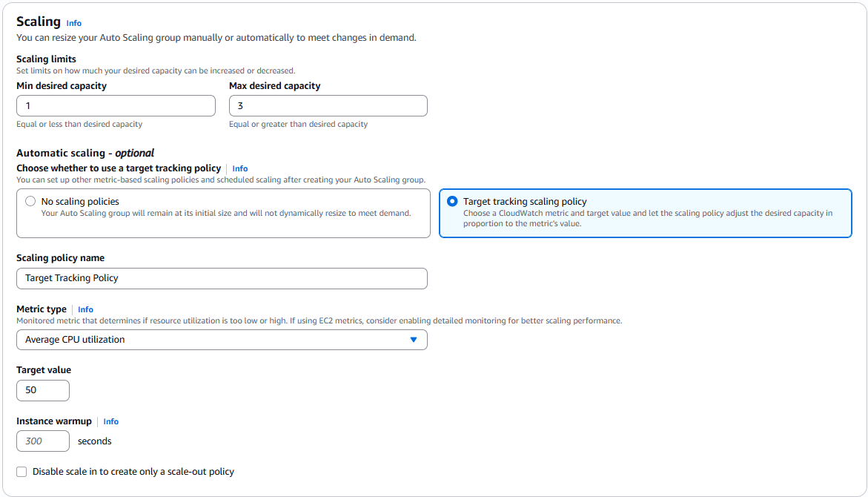Image resolution: width=868 pixels, height=497 pixels.
Task: Open Info link next to target tracking policy
Action: pyautogui.click(x=239, y=168)
